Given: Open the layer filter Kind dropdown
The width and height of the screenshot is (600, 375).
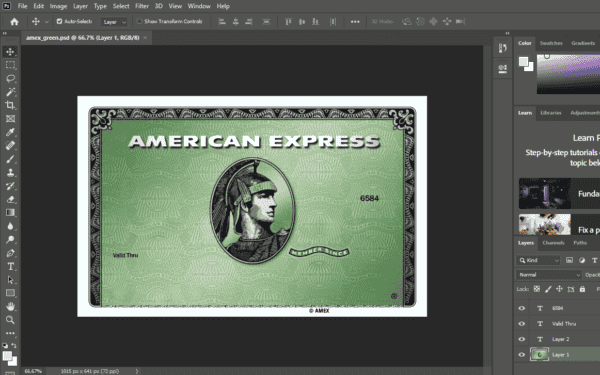Looking at the screenshot, I should pos(538,260).
